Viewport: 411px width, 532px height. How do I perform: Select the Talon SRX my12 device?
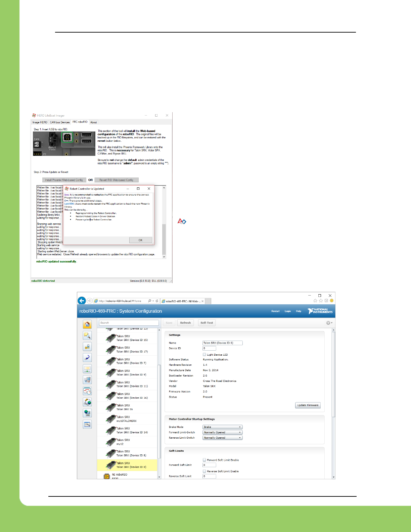click(128, 442)
